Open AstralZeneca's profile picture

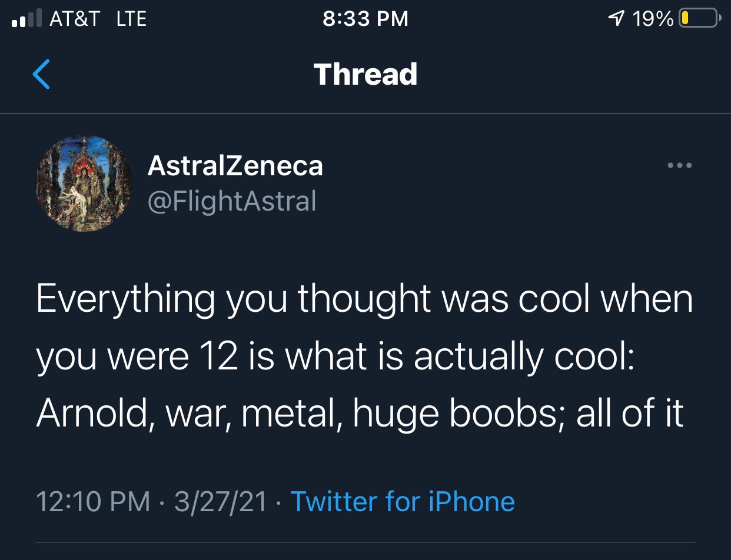[84, 184]
